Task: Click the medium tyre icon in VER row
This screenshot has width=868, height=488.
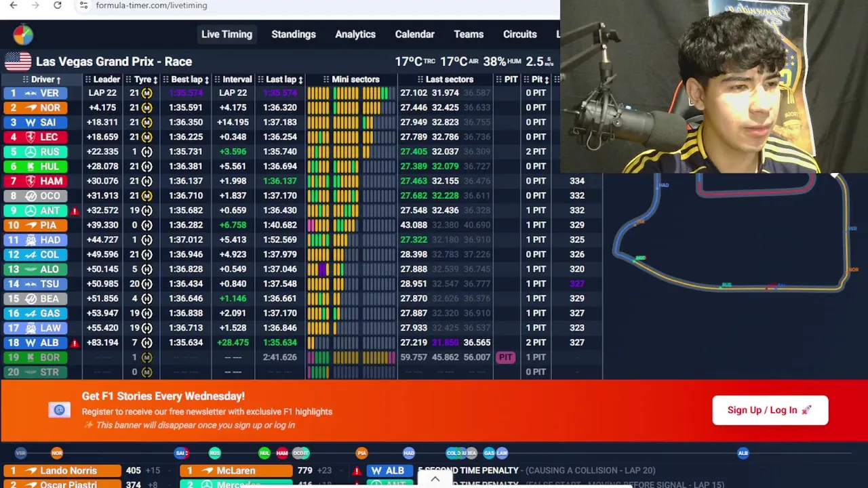Action: pyautogui.click(x=146, y=93)
